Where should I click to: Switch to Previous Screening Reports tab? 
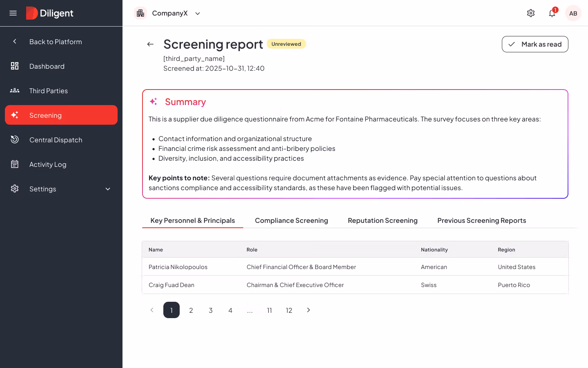tap(482, 220)
